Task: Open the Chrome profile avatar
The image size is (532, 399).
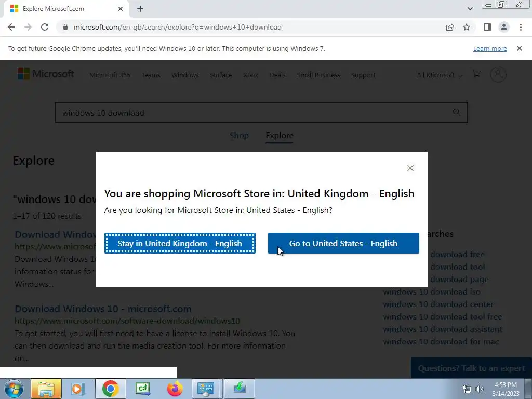Action: point(504,27)
